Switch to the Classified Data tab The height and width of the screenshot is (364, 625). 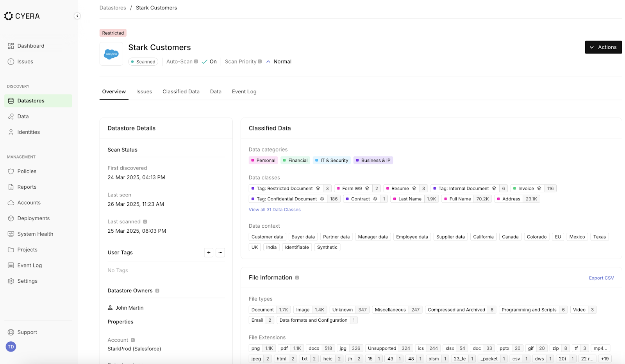click(181, 91)
